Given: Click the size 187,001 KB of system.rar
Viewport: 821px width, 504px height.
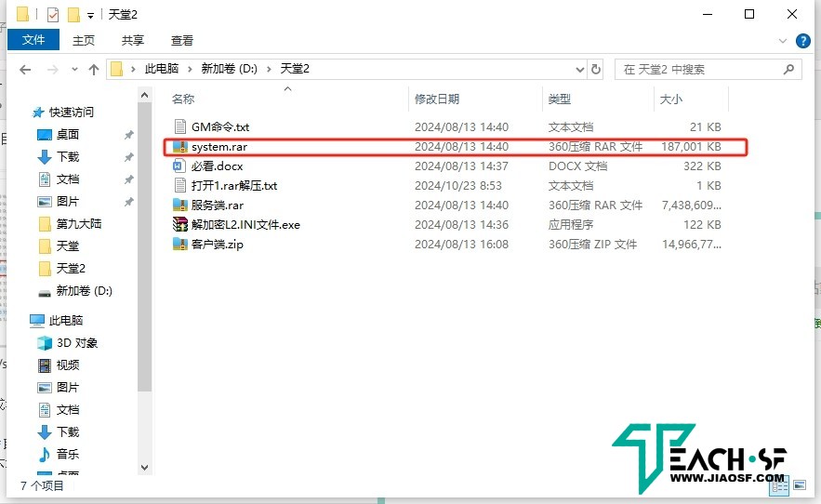Looking at the screenshot, I should [691, 147].
